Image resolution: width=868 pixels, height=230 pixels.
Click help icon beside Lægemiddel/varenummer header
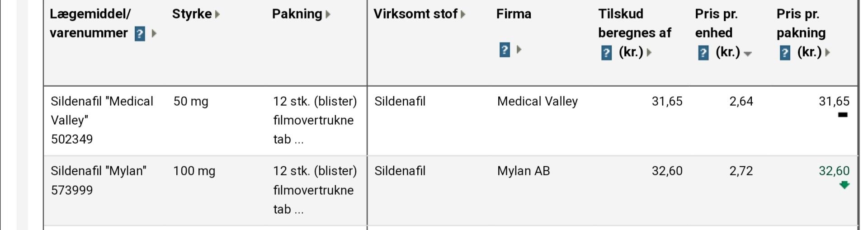point(140,34)
